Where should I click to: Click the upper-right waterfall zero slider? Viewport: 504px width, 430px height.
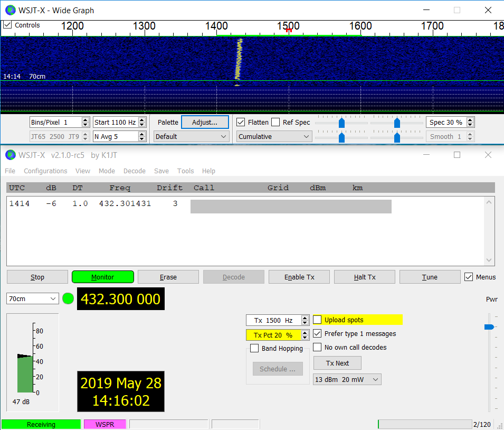pos(397,123)
